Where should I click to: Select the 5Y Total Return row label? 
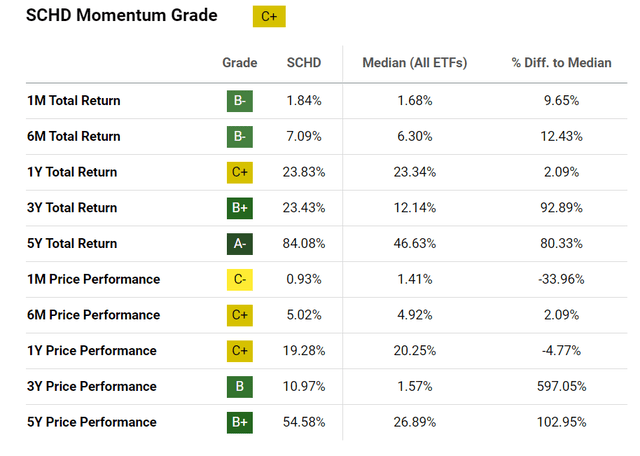(x=71, y=244)
